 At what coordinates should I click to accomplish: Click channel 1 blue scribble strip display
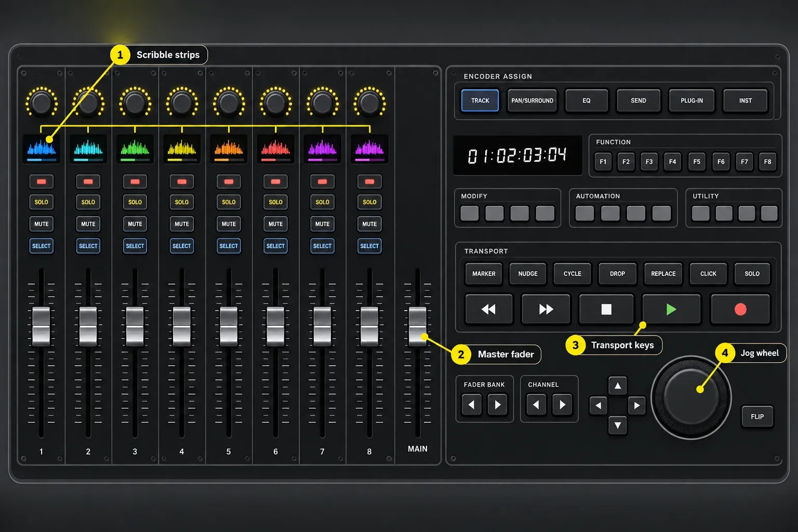(42, 149)
